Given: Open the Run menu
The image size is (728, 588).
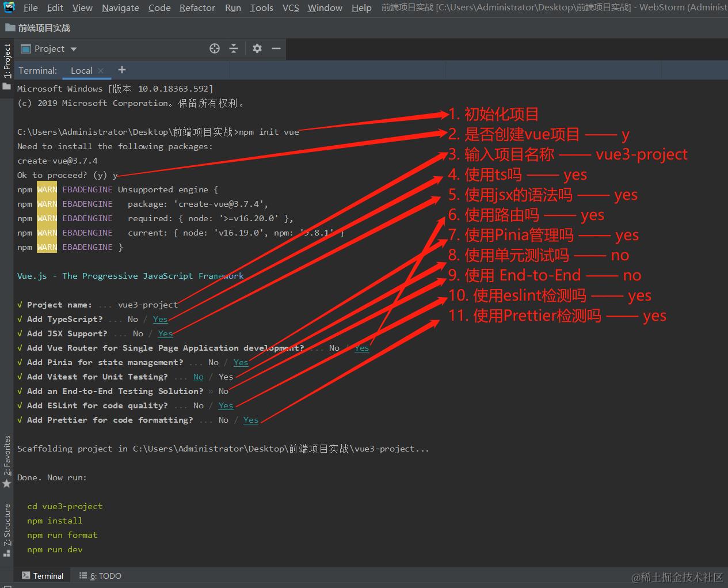Looking at the screenshot, I should [x=233, y=7].
